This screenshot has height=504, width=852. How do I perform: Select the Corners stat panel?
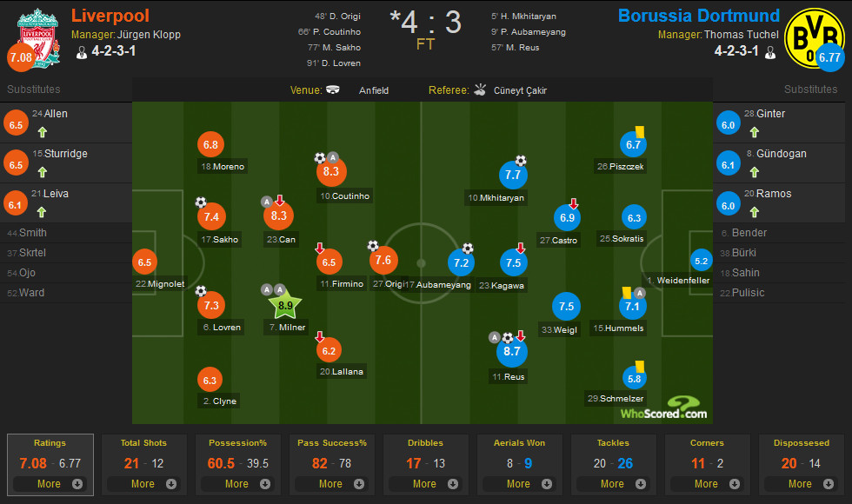point(707,464)
